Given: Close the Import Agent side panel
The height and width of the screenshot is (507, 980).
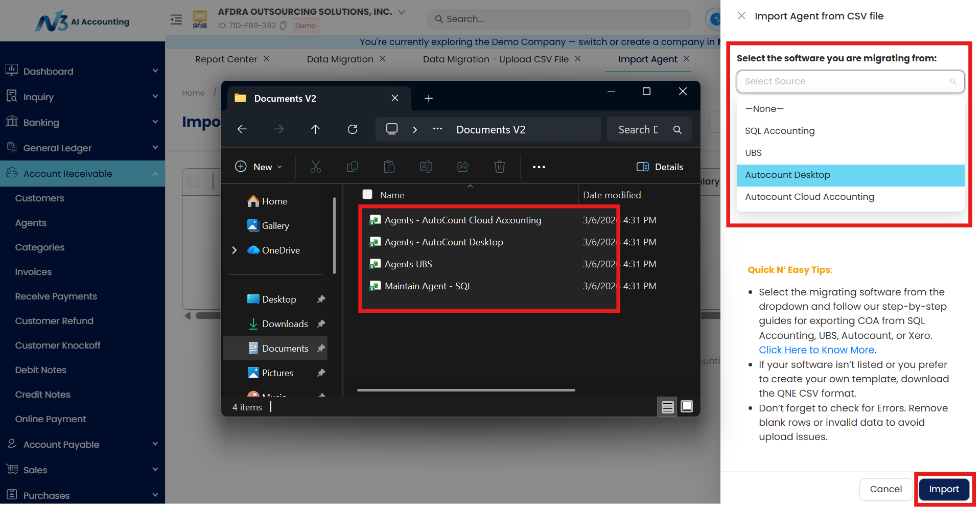Looking at the screenshot, I should (x=741, y=16).
